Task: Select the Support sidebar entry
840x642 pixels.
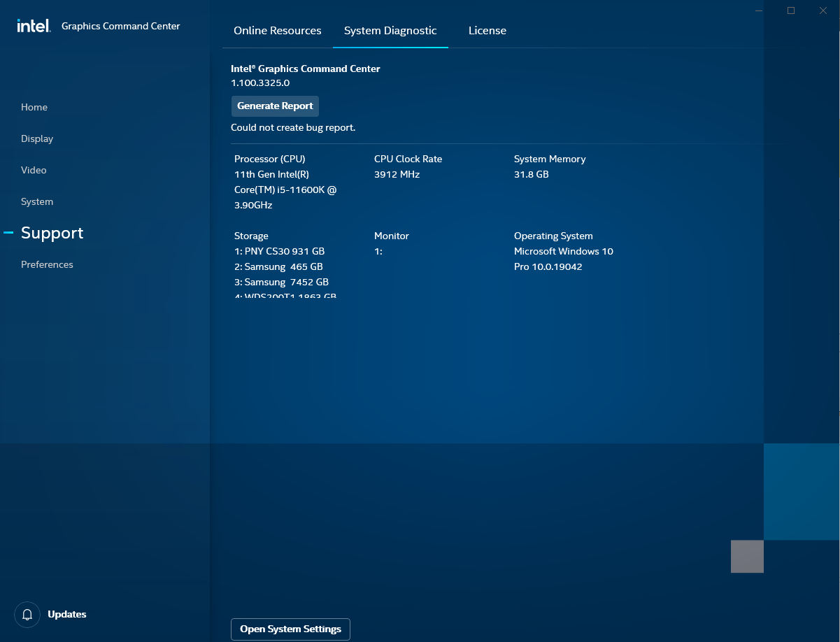Action: (52, 232)
